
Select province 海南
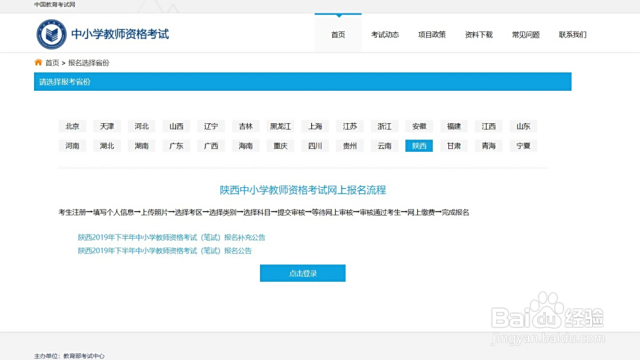point(246,146)
